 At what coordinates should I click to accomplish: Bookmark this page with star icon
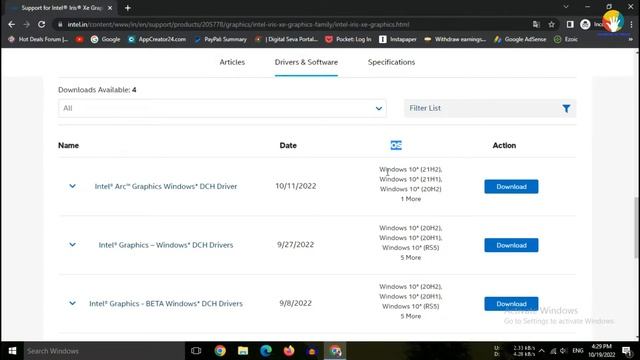point(551,24)
